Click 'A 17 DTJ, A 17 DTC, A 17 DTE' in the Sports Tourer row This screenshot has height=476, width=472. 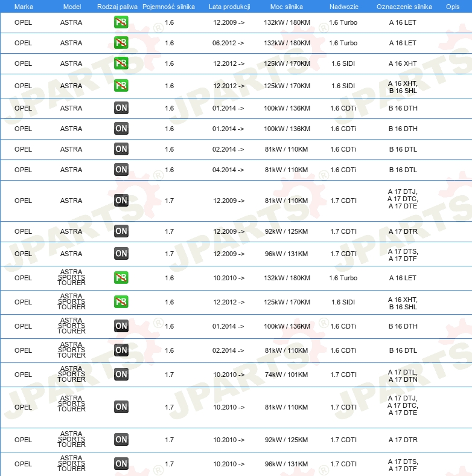coord(403,405)
